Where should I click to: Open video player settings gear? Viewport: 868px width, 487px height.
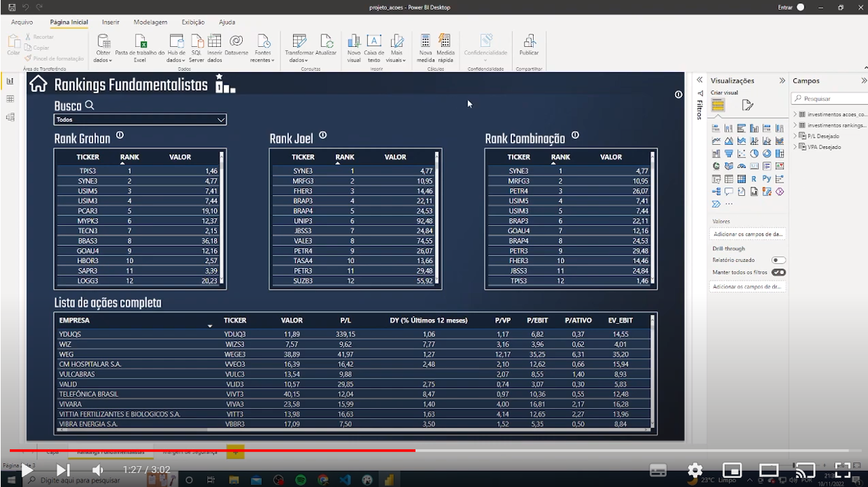[695, 470]
